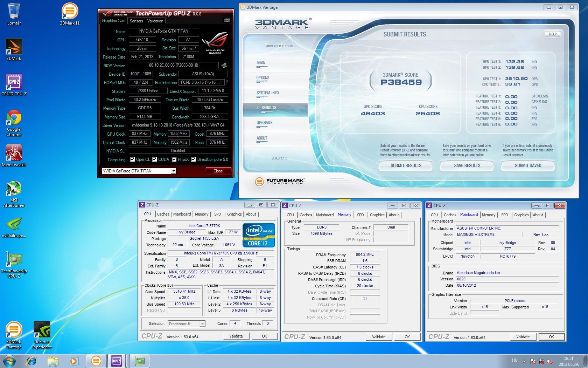Screen dimensions: 588x368
Task: Select the CPU-Z taskbar button
Action: pyautogui.click(x=117, y=361)
